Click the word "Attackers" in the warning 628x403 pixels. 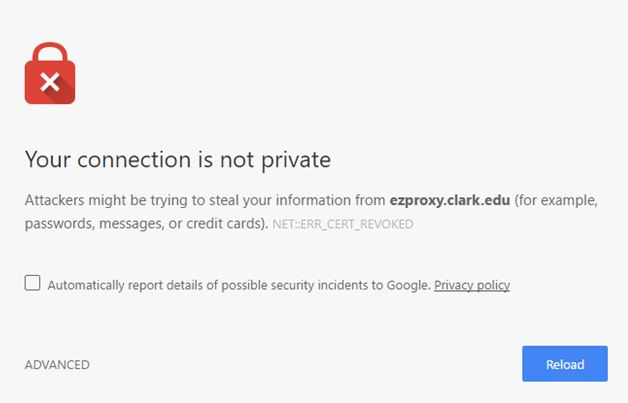(x=57, y=201)
